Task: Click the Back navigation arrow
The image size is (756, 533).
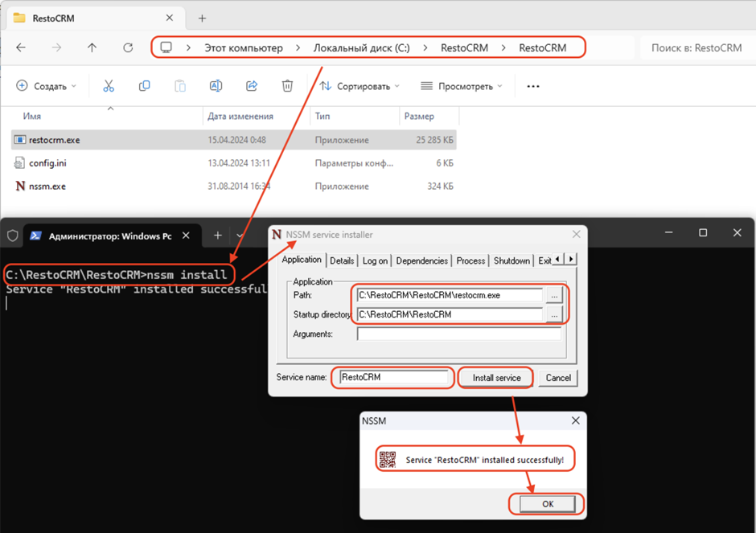Action: [21, 47]
